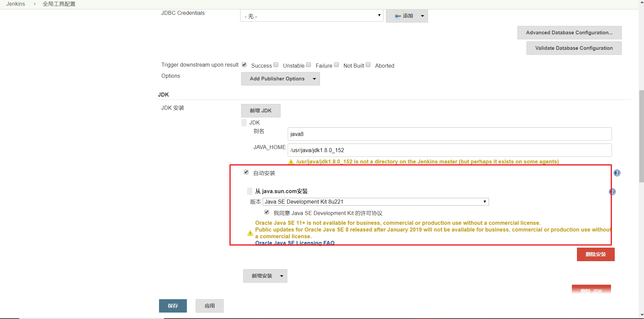
Task: Enable the Aborted trigger checkbox
Action: coord(368,65)
